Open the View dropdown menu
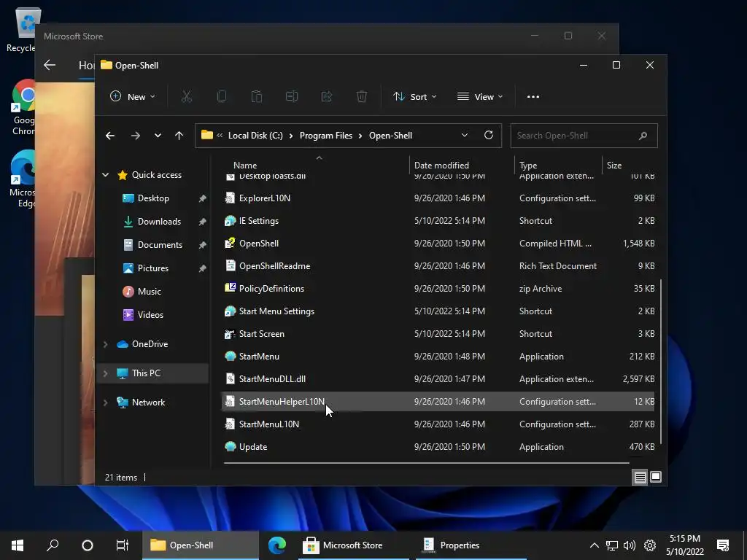Viewport: 747px width, 560px height. 480,97
